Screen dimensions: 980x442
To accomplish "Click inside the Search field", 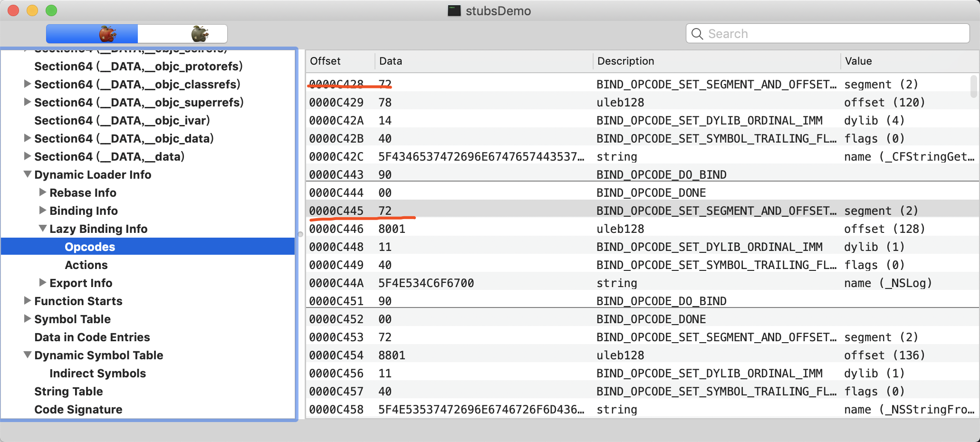I will (832, 34).
